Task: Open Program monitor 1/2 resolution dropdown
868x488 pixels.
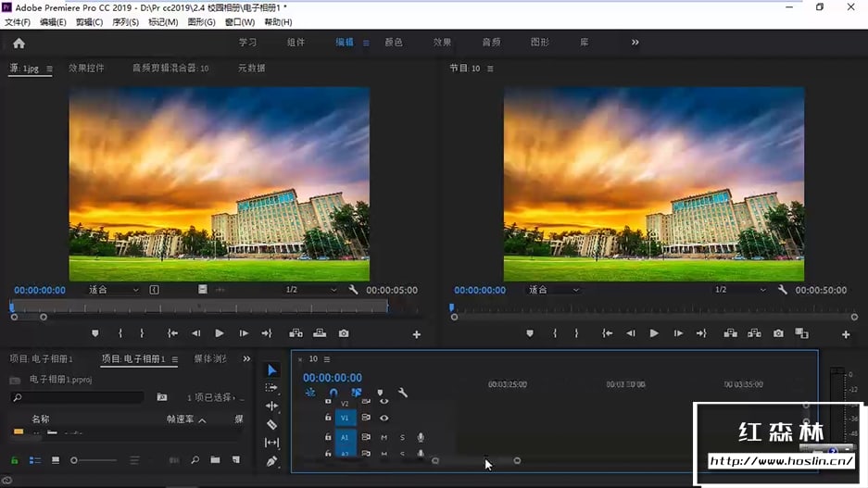Action: pos(740,289)
